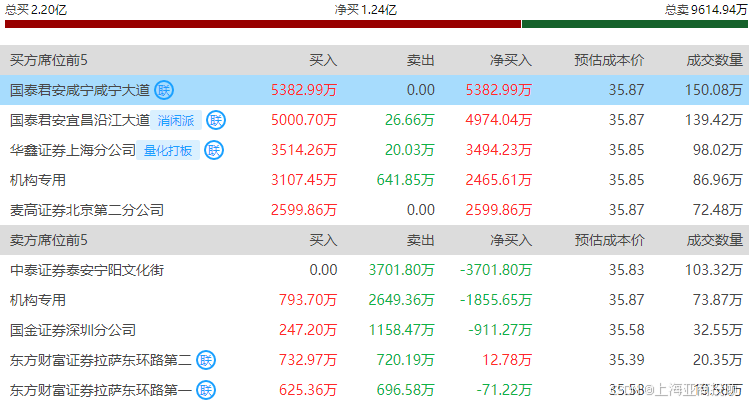Open 麦高证券北京第二分公司 seat
749x403 pixels.
pyautogui.click(x=87, y=210)
